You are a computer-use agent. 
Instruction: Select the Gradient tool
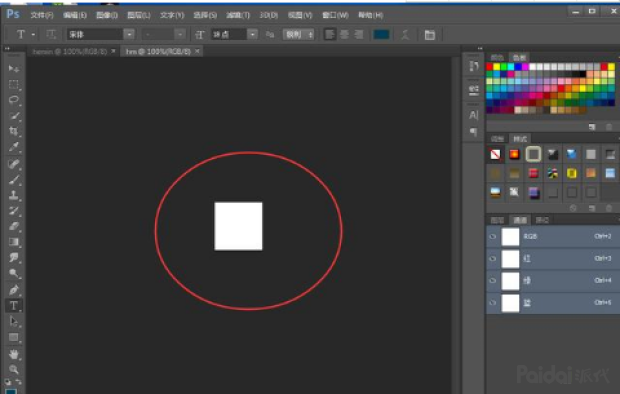(13, 242)
